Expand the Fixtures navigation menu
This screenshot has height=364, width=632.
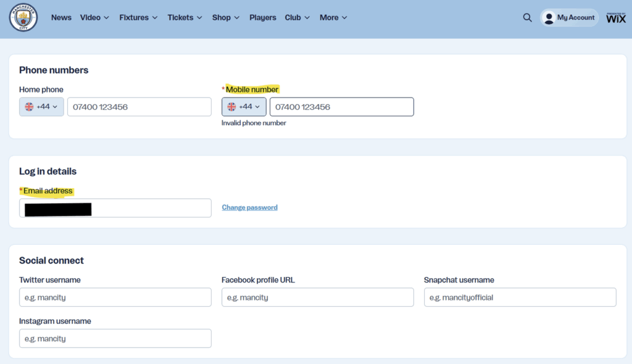(x=138, y=18)
